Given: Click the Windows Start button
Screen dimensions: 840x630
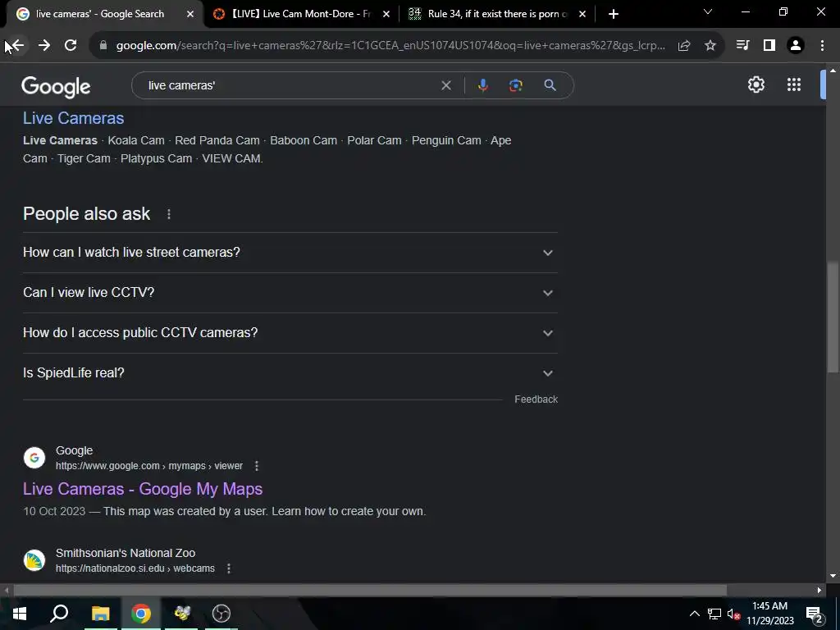Looking at the screenshot, I should 20,614.
